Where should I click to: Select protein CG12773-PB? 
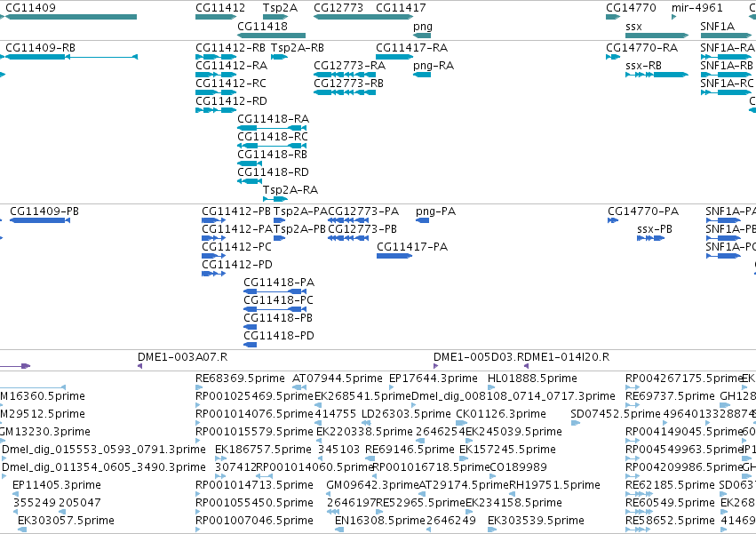pyautogui.click(x=362, y=229)
